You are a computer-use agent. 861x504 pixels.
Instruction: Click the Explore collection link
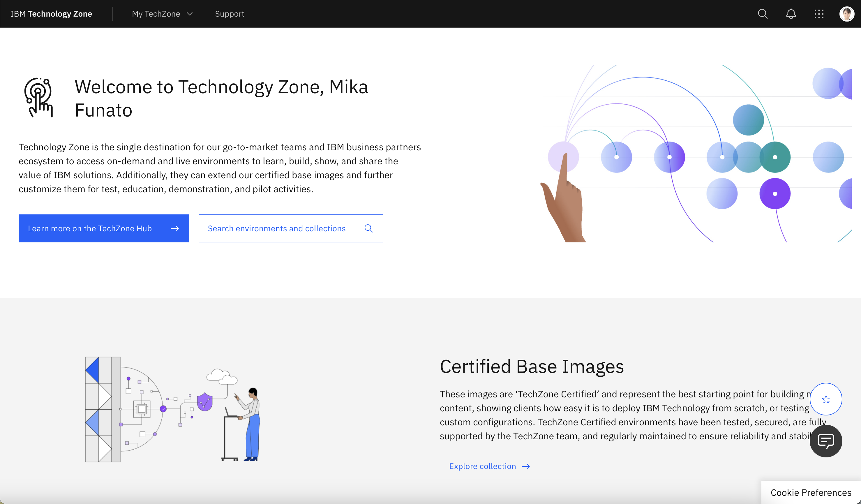[x=482, y=466]
